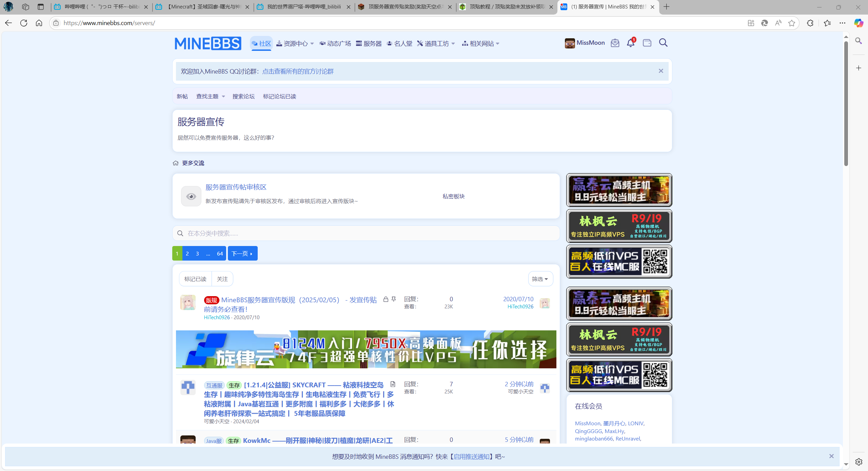Click the 关注 button

(x=222, y=279)
